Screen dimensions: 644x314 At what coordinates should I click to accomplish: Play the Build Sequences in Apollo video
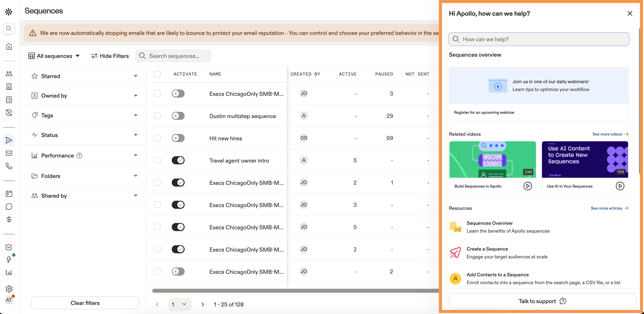click(x=528, y=186)
